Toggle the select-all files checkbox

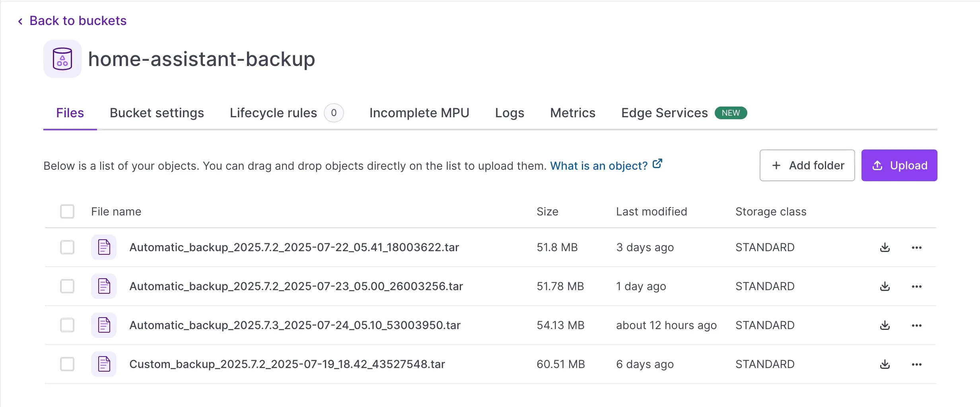tap(67, 211)
